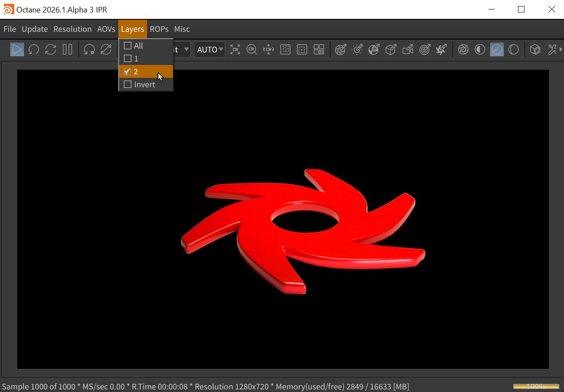Click the render progress bar at 100%
This screenshot has height=392, width=564.
tap(536, 386)
